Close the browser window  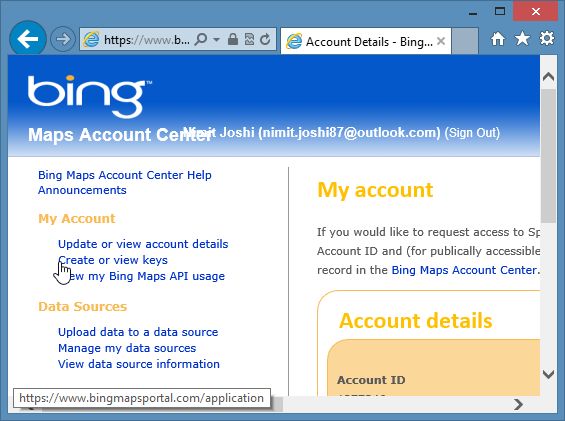(x=535, y=12)
